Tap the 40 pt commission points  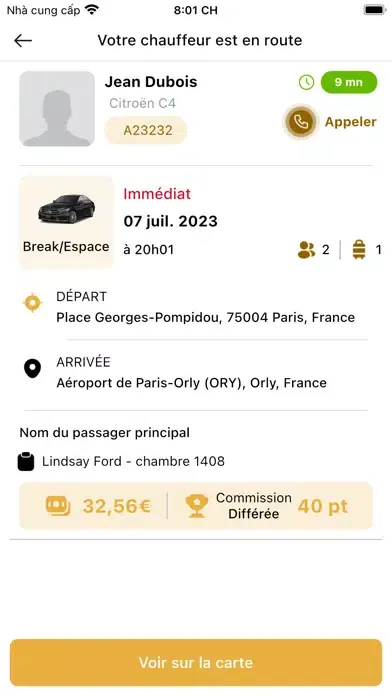[x=323, y=506]
